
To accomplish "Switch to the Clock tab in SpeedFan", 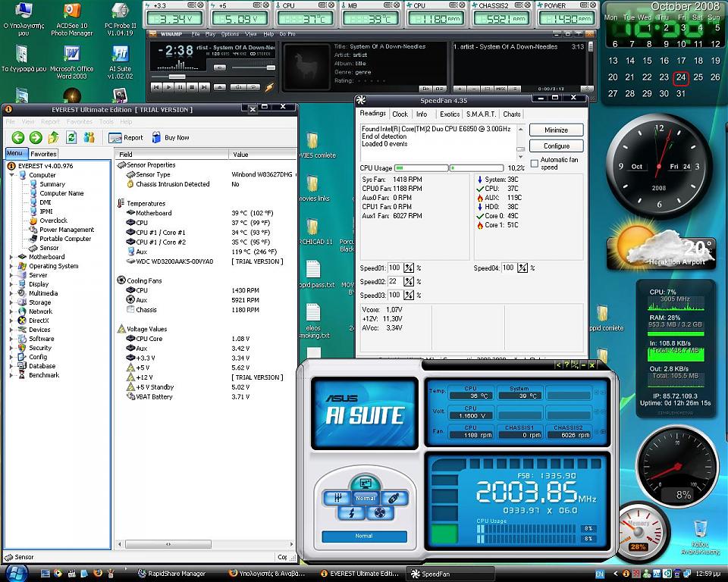I will (400, 114).
